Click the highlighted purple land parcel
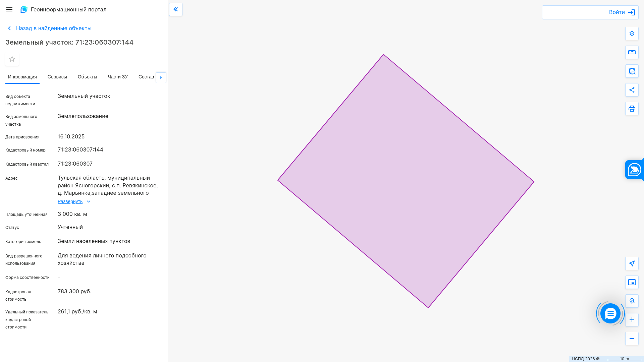 tap(406, 181)
